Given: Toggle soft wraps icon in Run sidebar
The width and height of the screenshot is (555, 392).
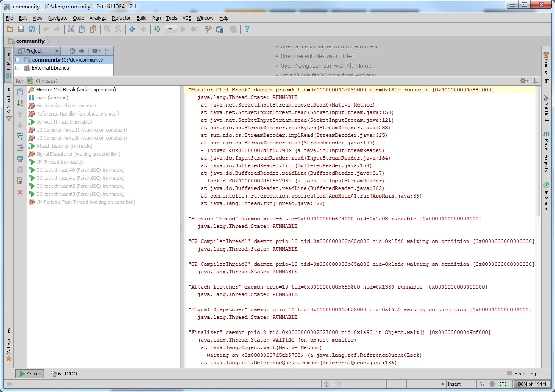Looking at the screenshot, I should coord(20,136).
